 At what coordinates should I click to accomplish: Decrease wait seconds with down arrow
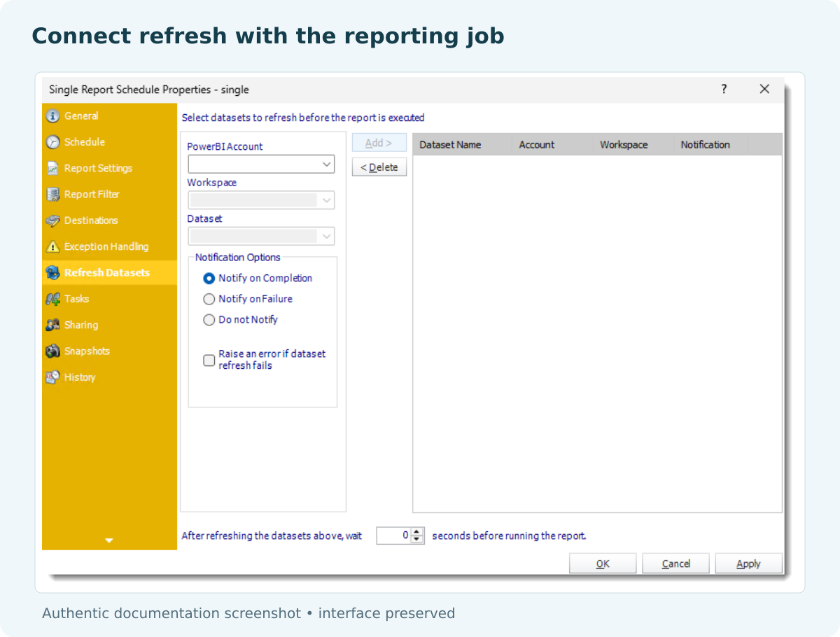coord(417,540)
